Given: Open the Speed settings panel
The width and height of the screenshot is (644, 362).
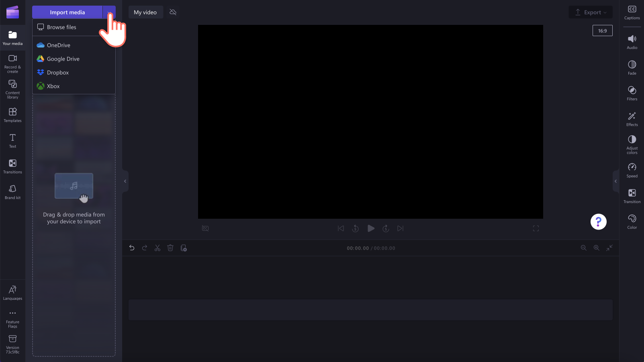Looking at the screenshot, I should coord(632,170).
